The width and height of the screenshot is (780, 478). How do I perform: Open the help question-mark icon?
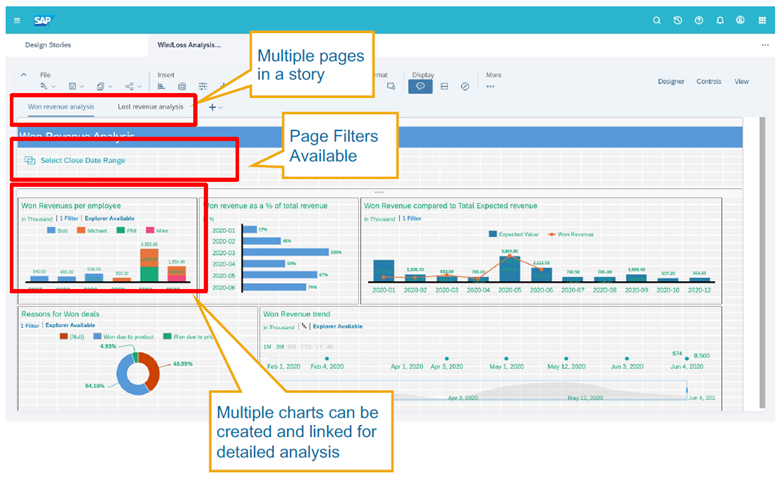[699, 20]
